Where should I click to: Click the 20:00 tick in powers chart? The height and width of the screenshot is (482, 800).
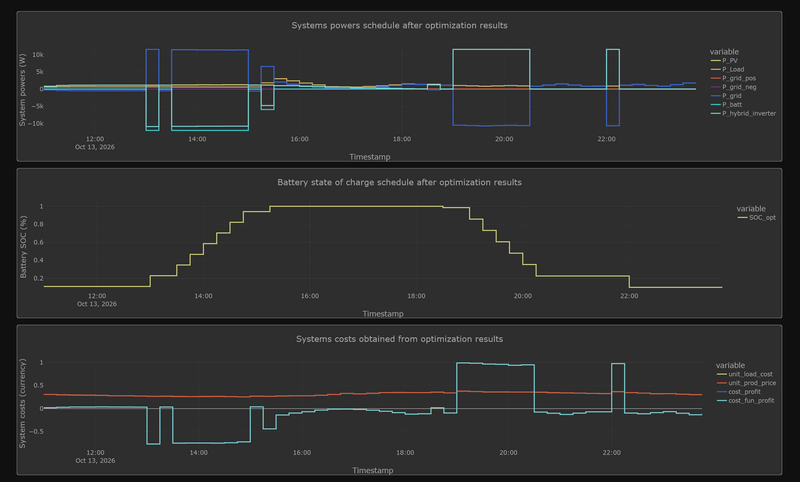coord(504,139)
